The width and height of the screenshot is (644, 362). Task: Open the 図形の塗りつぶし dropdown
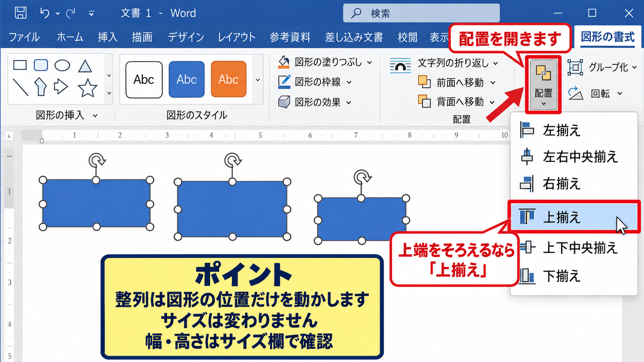tap(325, 62)
